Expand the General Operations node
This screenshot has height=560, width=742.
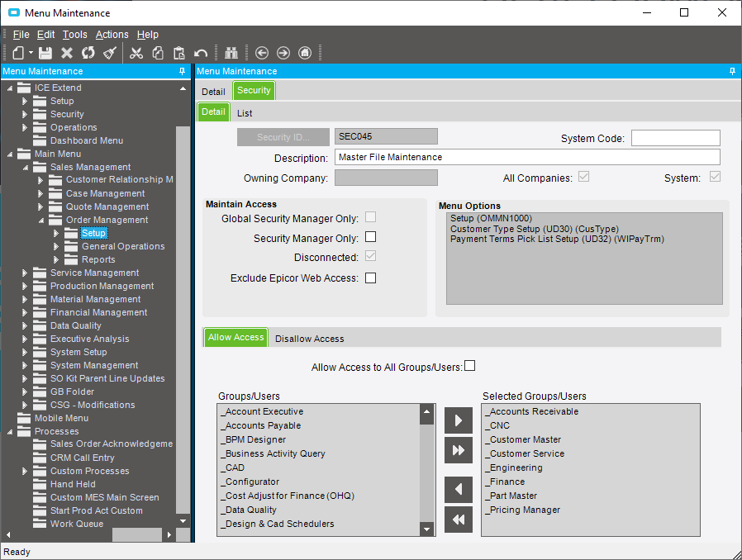pos(56,246)
